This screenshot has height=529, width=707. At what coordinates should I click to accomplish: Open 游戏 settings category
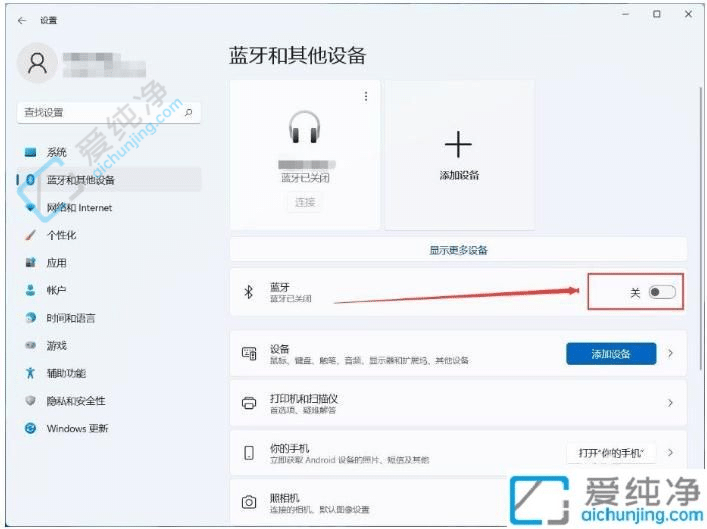pos(109,345)
